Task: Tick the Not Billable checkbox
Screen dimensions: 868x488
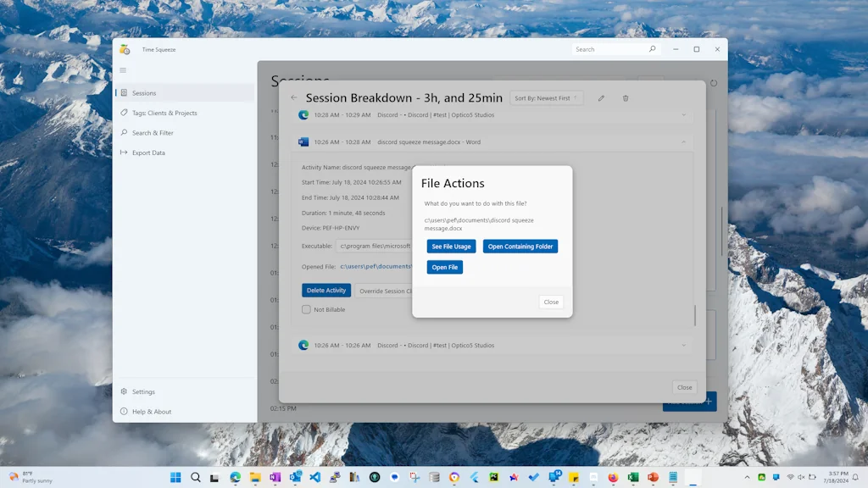Action: point(306,309)
